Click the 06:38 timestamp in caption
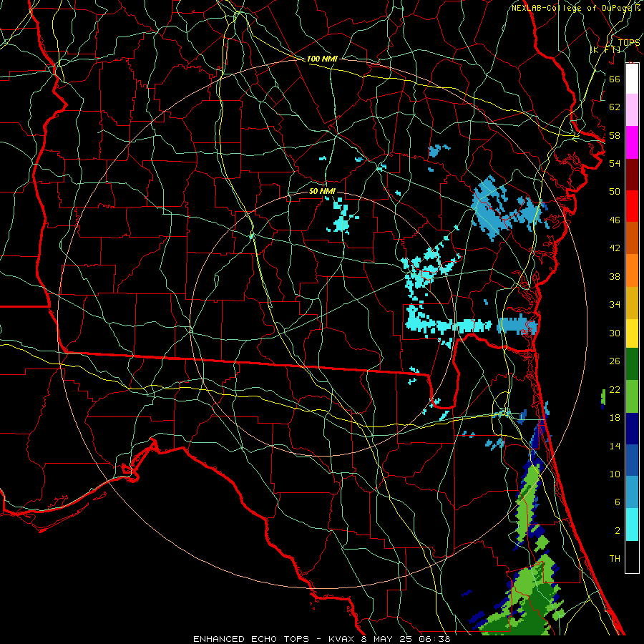 [x=434, y=639]
